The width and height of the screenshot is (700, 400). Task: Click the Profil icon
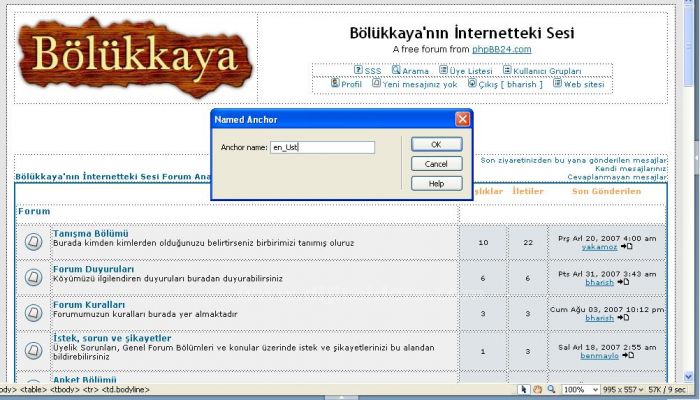(335, 83)
